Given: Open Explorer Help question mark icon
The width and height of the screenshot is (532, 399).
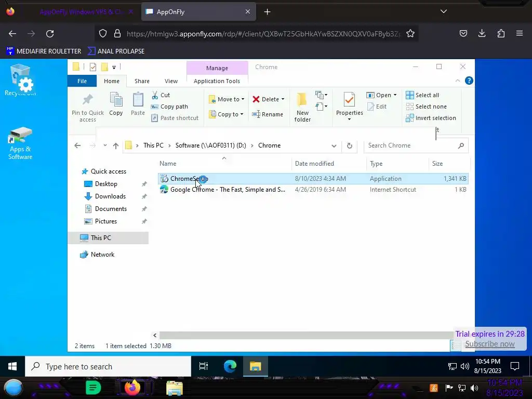Looking at the screenshot, I should pos(469,81).
